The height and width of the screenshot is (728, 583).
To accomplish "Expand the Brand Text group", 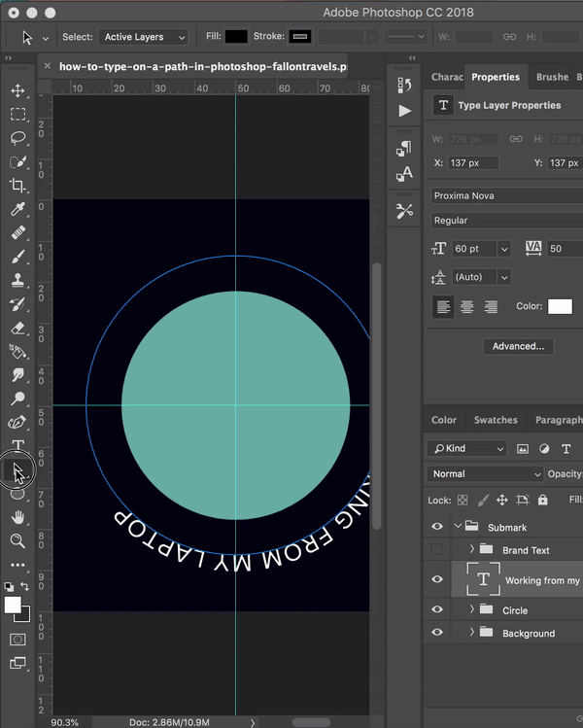I will (471, 549).
